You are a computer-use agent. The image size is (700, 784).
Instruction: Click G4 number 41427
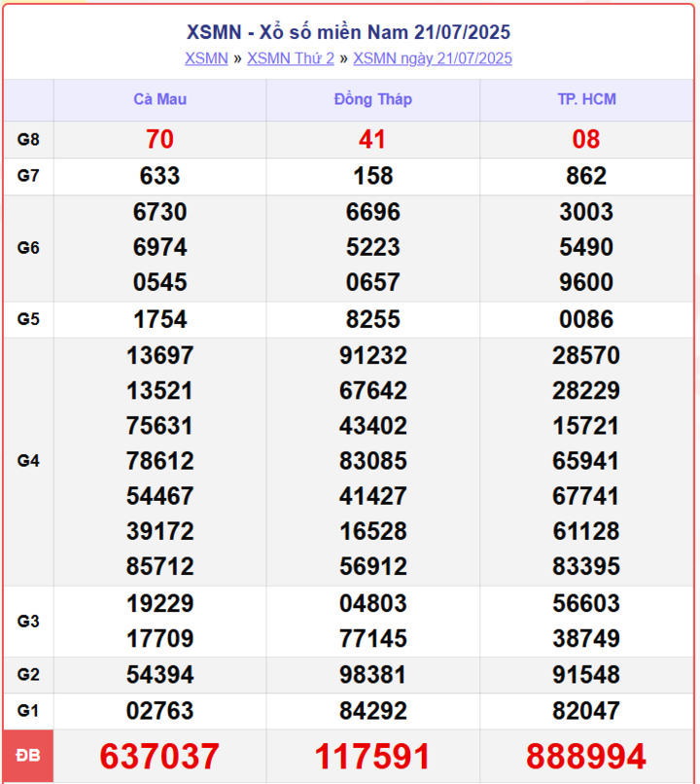point(373,496)
